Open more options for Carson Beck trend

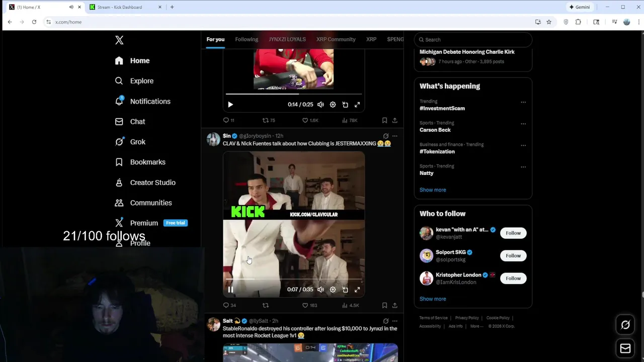[x=523, y=124]
